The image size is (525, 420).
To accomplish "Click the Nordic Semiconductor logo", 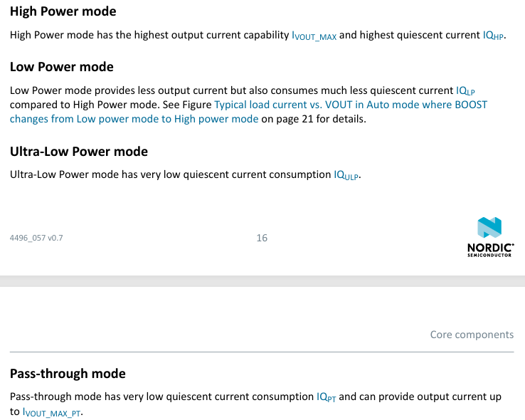I will (x=490, y=237).
